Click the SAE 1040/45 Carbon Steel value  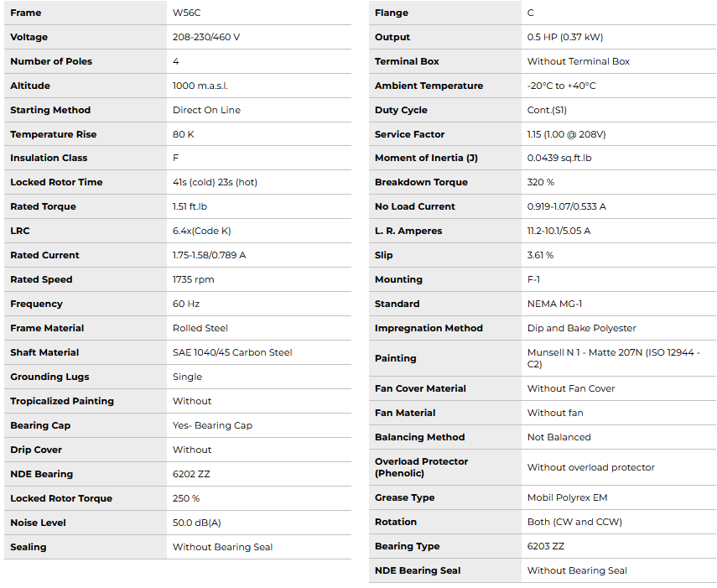(232, 352)
